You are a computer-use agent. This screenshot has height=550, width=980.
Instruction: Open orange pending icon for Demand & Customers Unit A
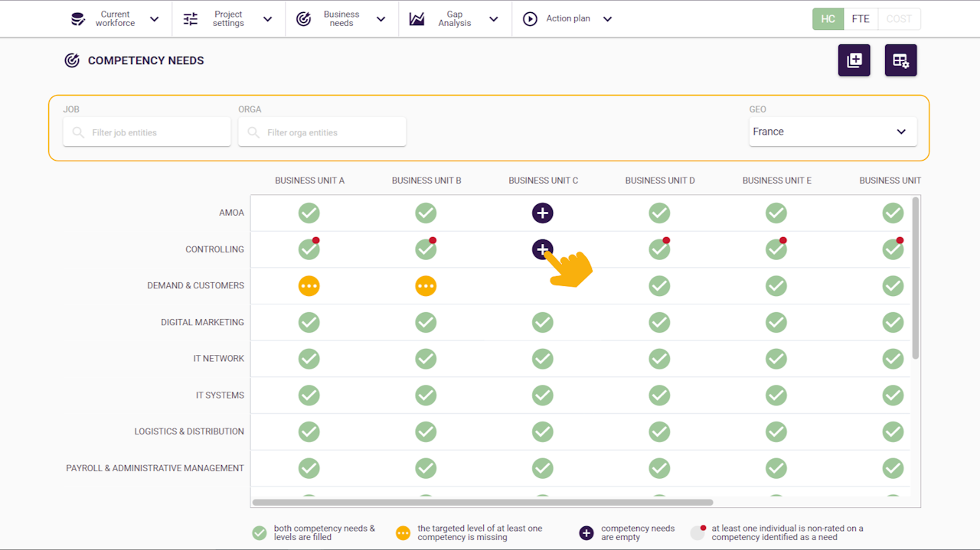[x=309, y=286]
